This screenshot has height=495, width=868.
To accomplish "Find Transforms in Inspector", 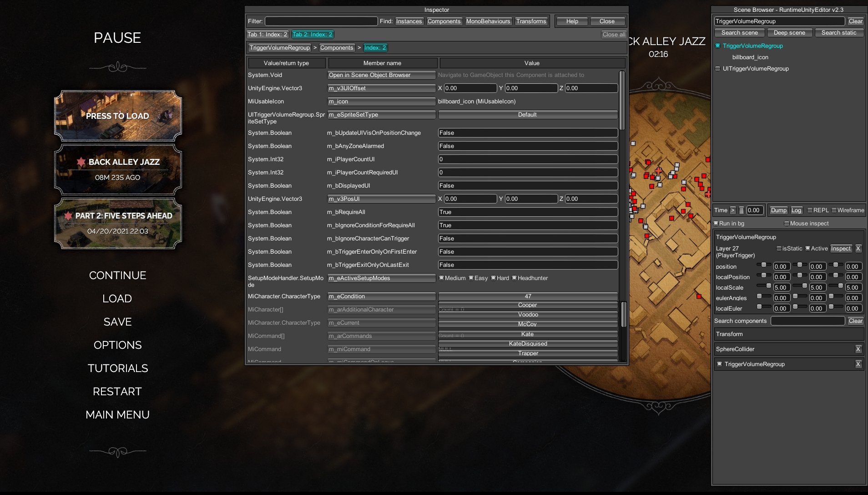I will pos(531,21).
